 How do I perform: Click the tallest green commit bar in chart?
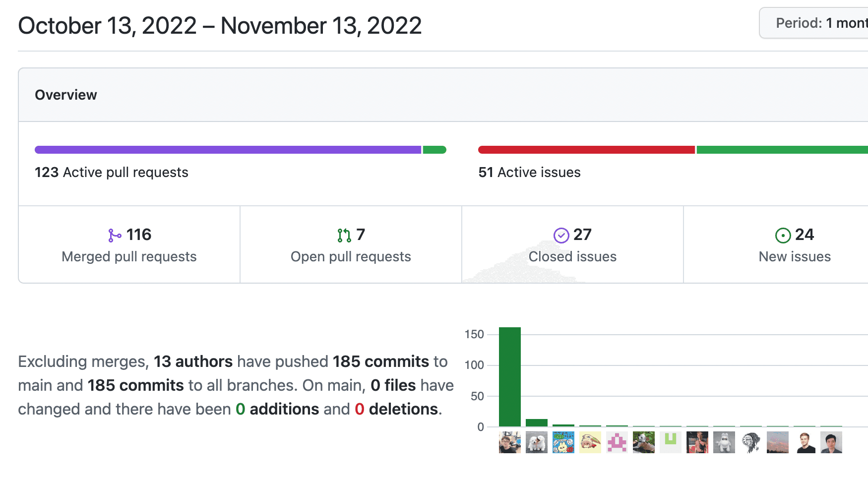click(x=510, y=376)
